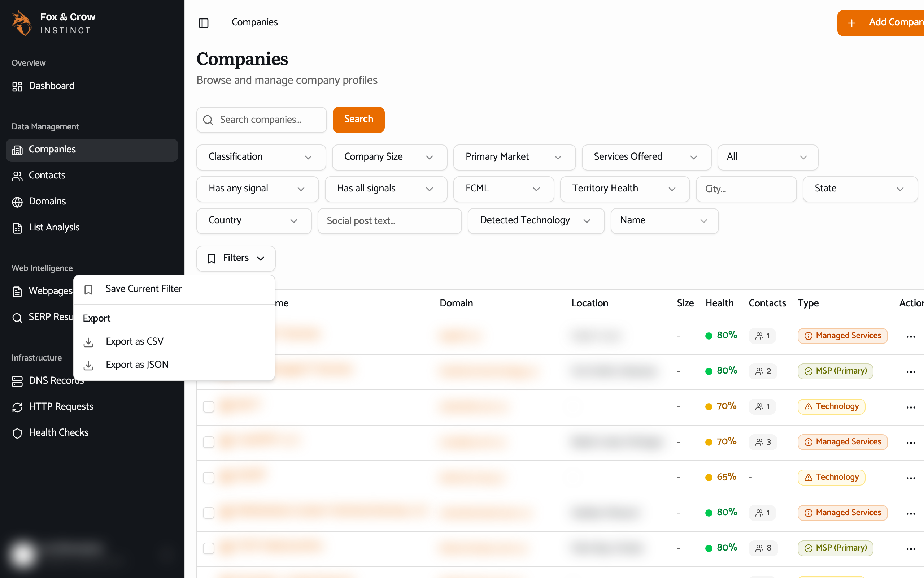
Task: Click the Health Checks shield icon
Action: [17, 433]
